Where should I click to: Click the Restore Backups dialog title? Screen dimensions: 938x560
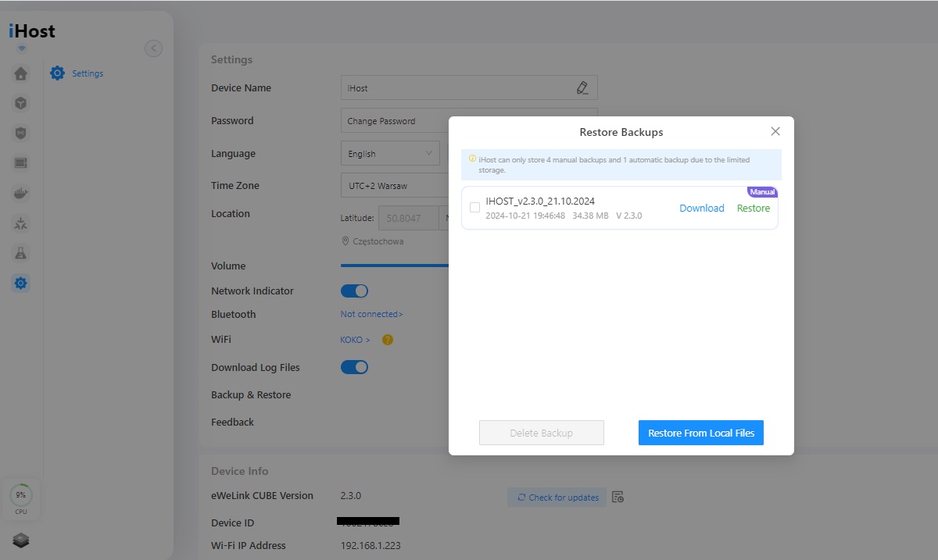pyautogui.click(x=621, y=132)
